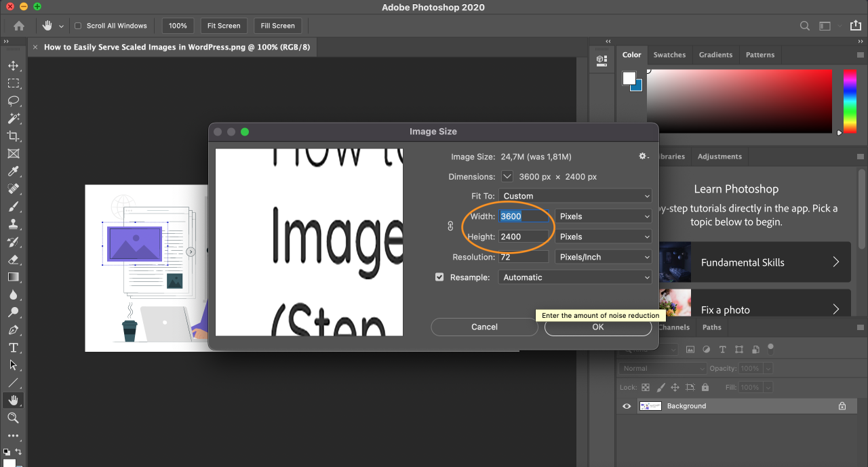Click the Width input field
Screen dimensions: 868x467
522,216
